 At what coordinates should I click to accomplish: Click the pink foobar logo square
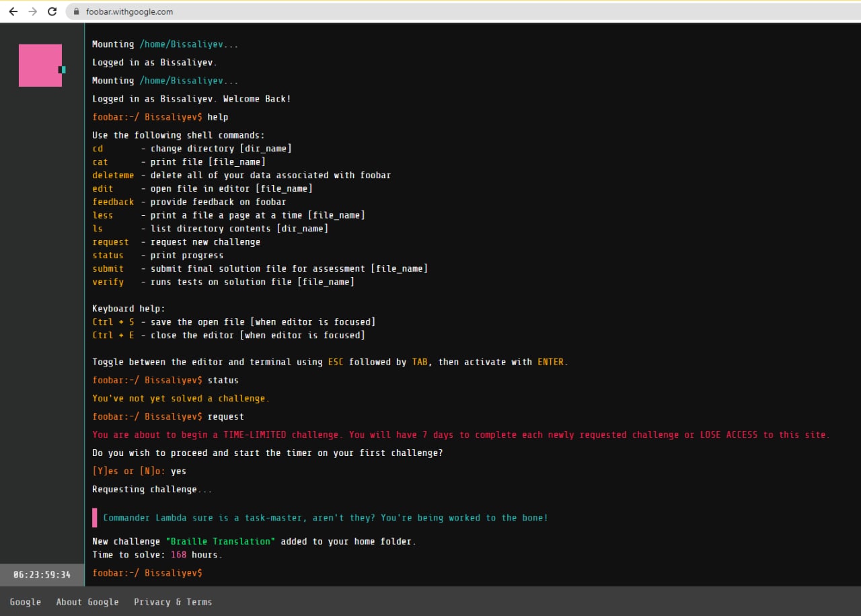click(x=40, y=65)
